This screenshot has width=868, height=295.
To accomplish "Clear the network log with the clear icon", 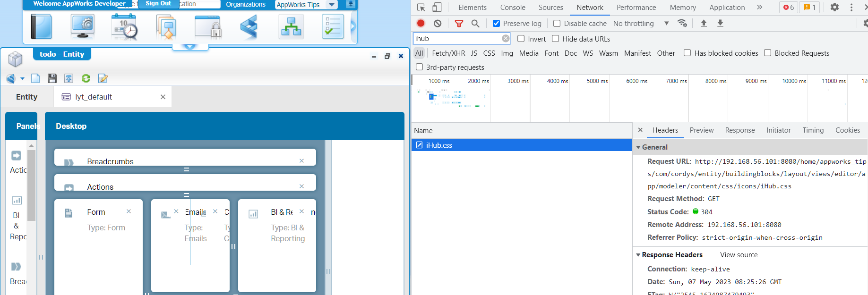I will (x=438, y=23).
